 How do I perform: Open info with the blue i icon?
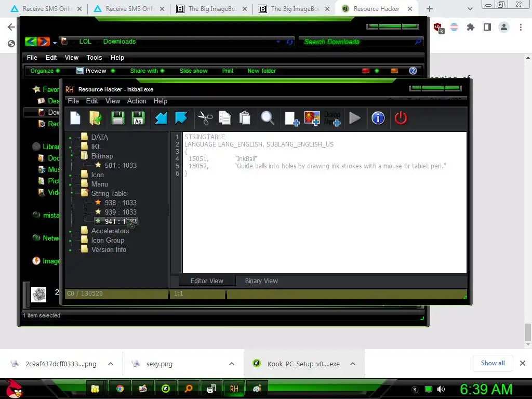coord(378,118)
